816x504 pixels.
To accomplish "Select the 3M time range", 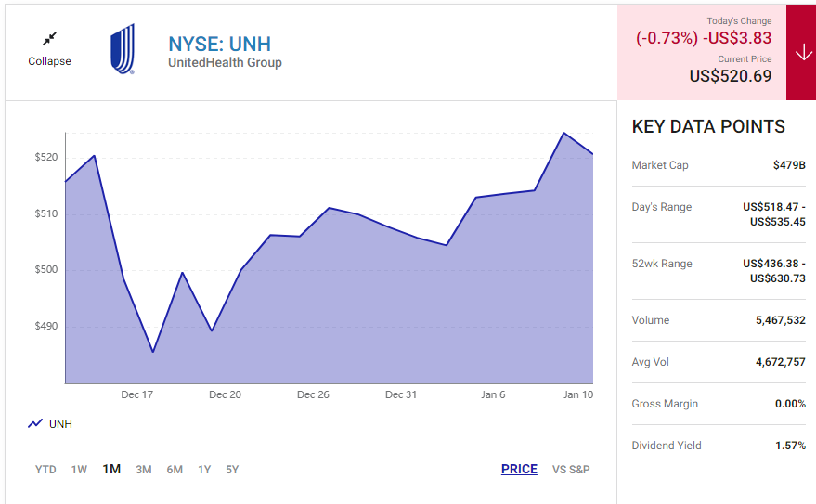I will 144,470.
